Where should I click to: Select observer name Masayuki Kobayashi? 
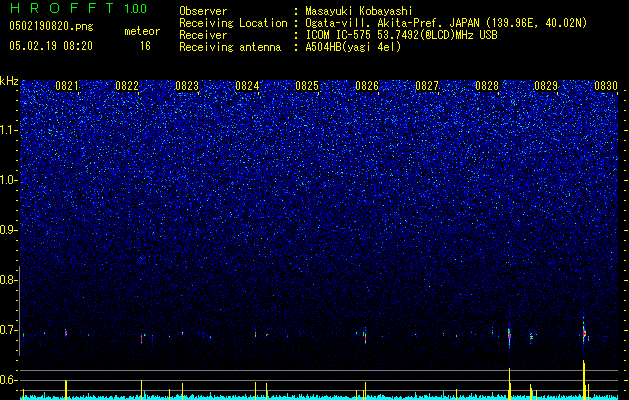click(x=359, y=11)
